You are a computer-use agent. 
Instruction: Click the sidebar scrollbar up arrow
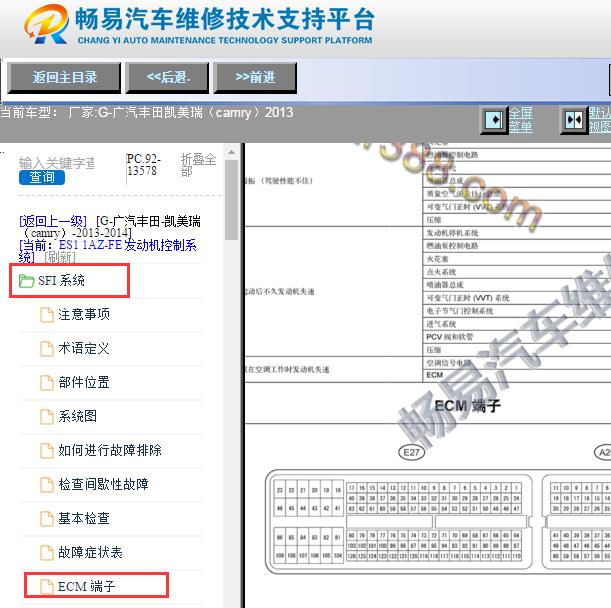pyautogui.click(x=231, y=152)
